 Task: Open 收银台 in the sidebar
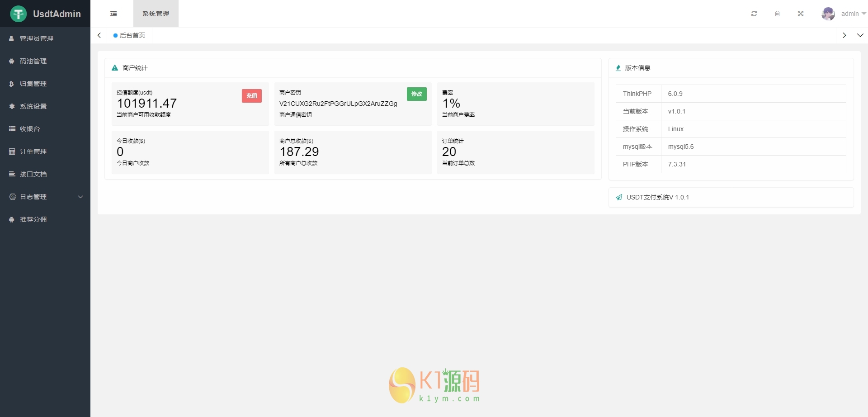click(x=45, y=129)
